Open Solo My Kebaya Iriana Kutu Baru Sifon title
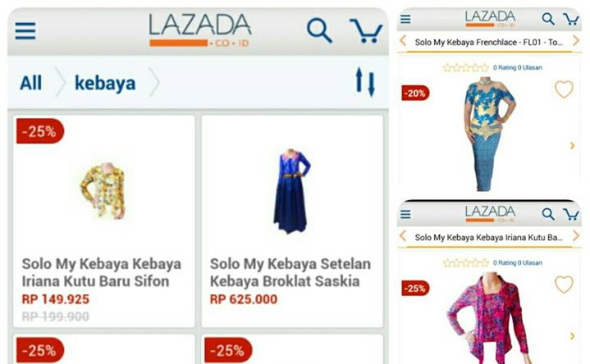Image resolution: width=590 pixels, height=364 pixels. [x=101, y=273]
